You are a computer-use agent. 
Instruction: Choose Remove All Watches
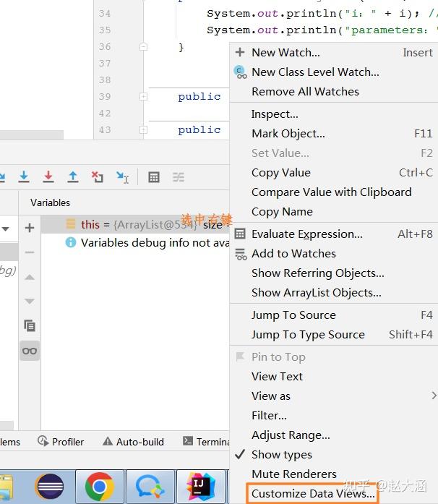click(334, 92)
